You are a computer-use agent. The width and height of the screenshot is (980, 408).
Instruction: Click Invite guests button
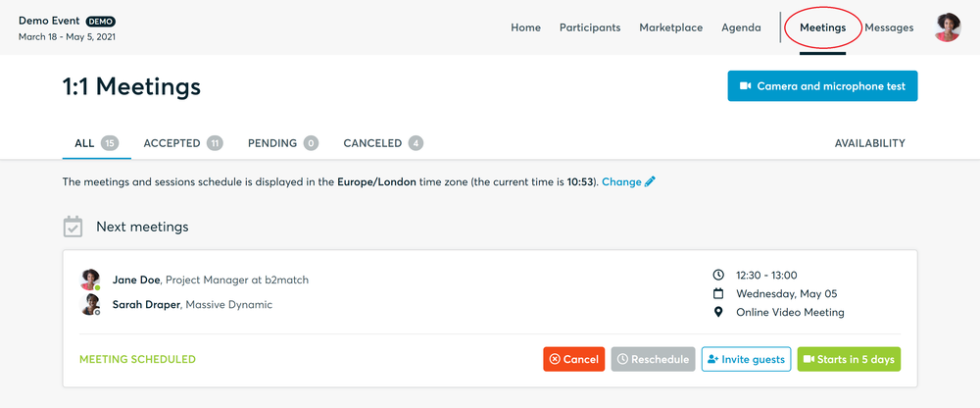[x=746, y=359]
